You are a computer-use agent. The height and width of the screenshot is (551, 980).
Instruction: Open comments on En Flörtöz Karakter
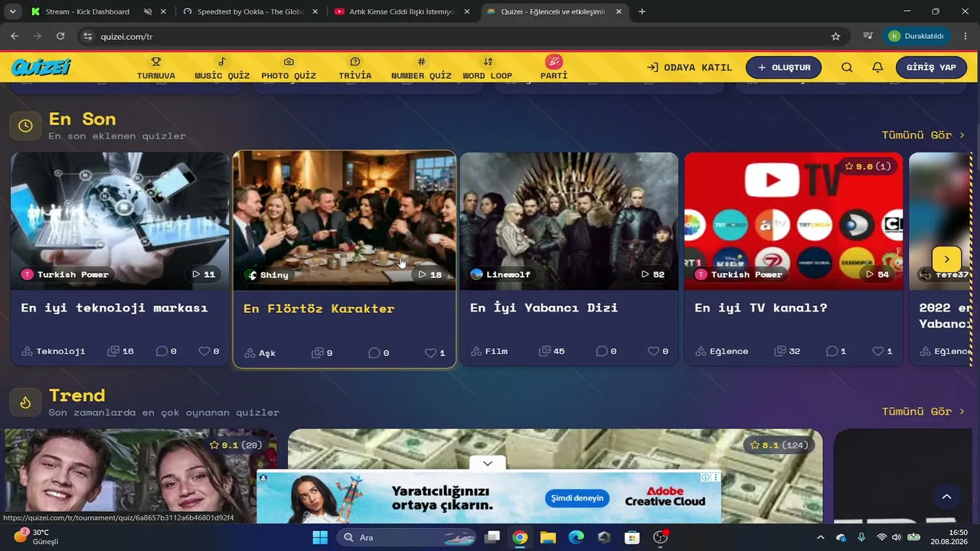pyautogui.click(x=378, y=353)
